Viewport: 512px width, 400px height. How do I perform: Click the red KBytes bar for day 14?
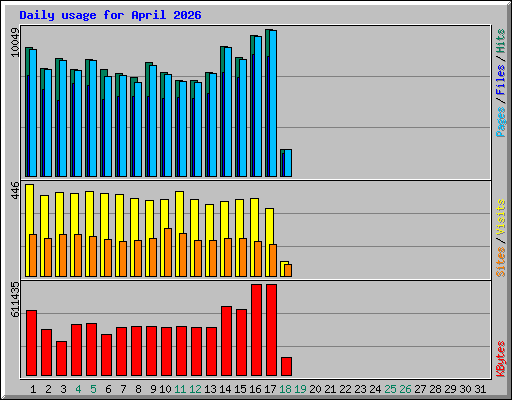226,341
